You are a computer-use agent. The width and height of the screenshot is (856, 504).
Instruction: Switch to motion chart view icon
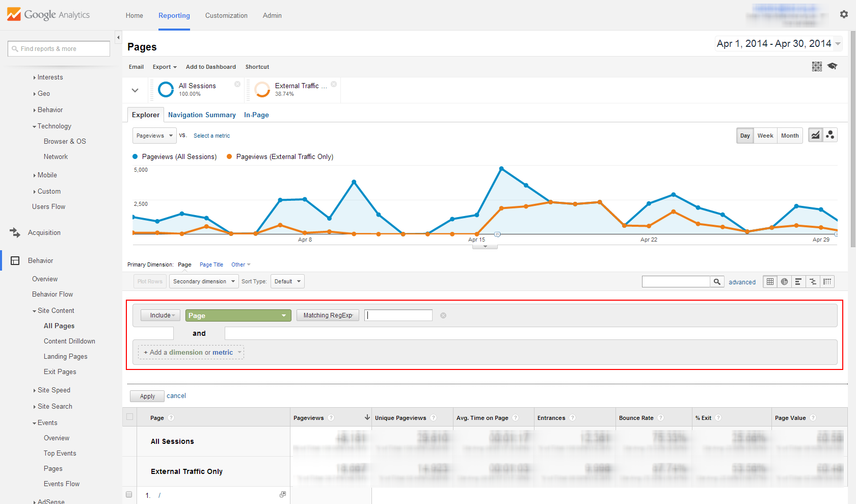point(830,135)
